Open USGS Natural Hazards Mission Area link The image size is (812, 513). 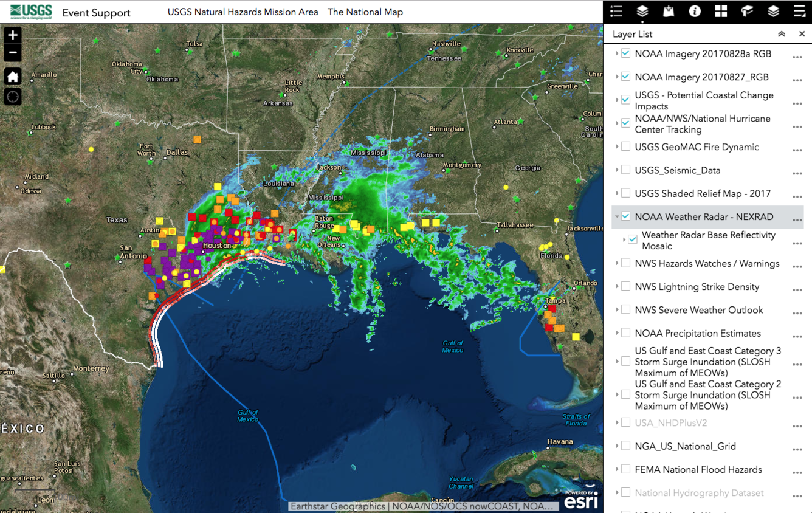click(243, 12)
